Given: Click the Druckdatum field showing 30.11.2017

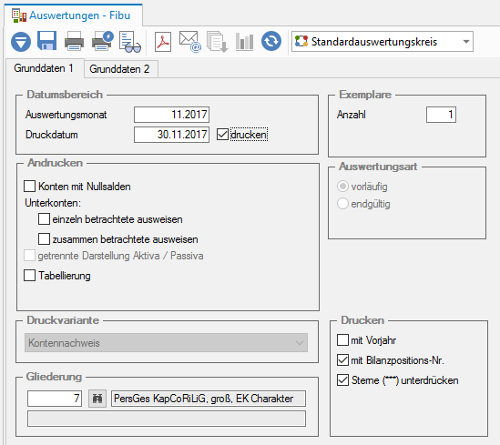Looking at the screenshot, I should [172, 135].
